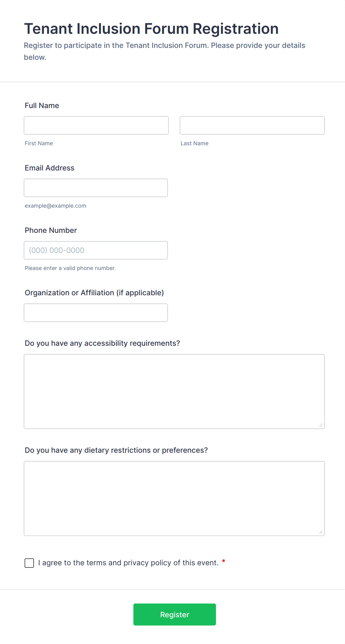The height and width of the screenshot is (644, 345).
Task: Click the 'First Name' sublabel
Action: tap(39, 143)
